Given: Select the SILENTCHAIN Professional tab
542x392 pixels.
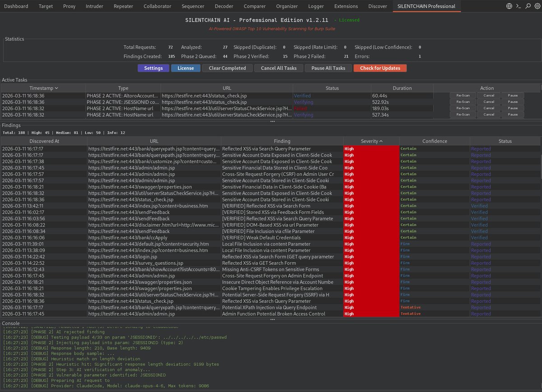Looking at the screenshot, I should pos(427,6).
